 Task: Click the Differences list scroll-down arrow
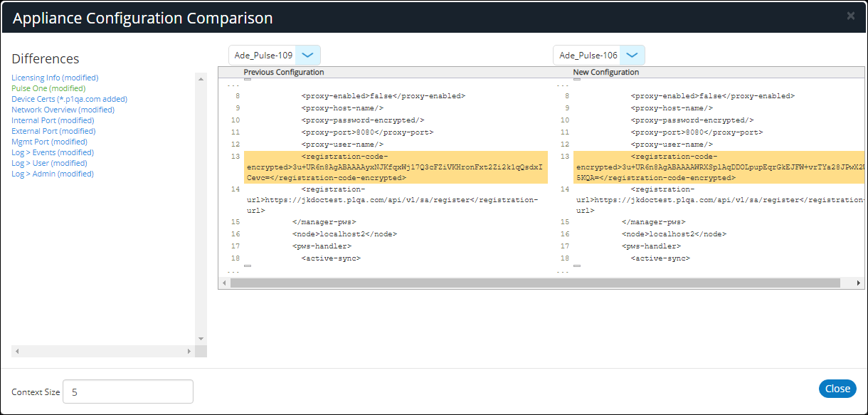pyautogui.click(x=201, y=339)
